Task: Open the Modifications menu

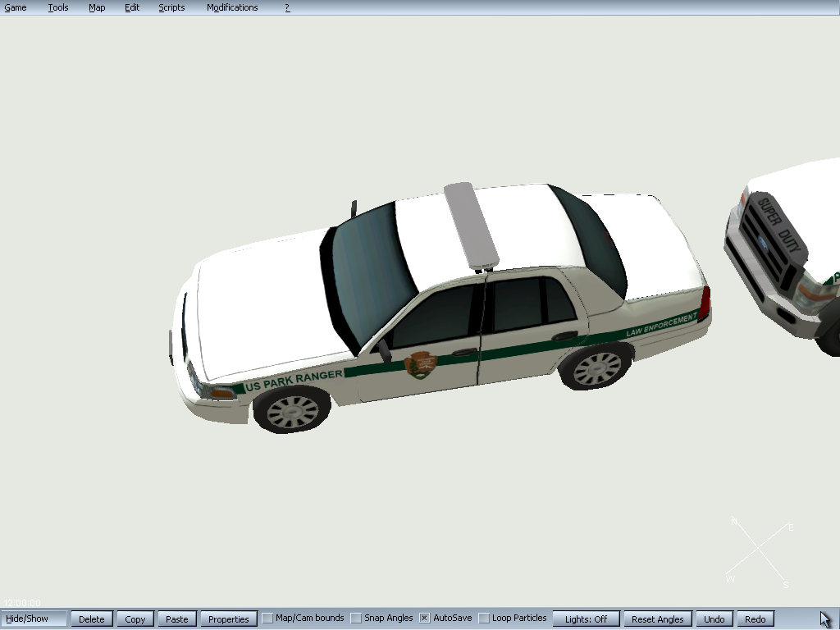Action: pyautogui.click(x=232, y=7)
